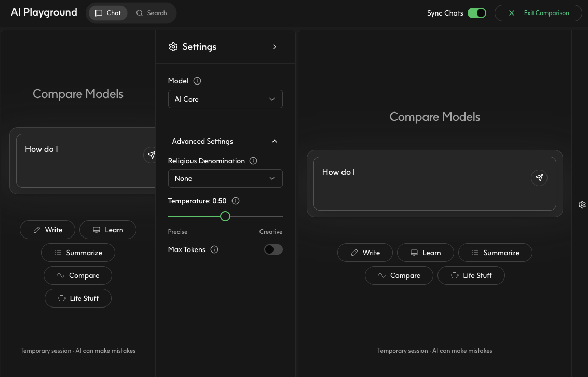This screenshot has height=377, width=588.
Task: Click the gear icon on the right screen edge
Action: click(582, 205)
